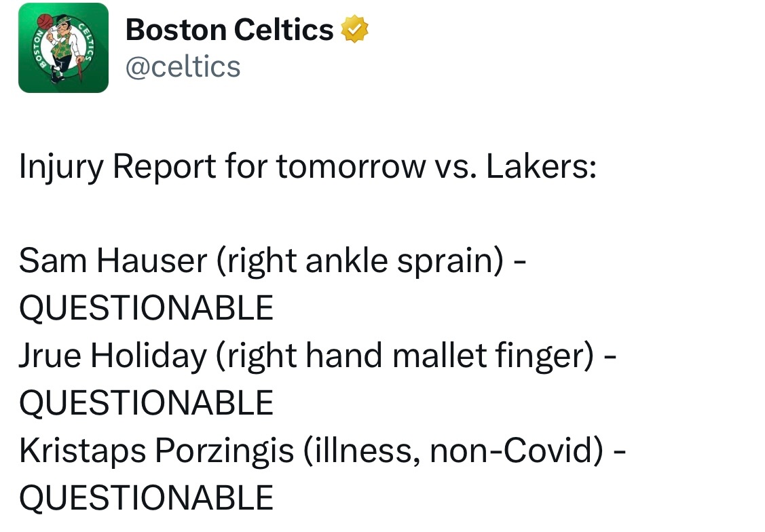The height and width of the screenshot is (532, 765).
Task: Click the illness, non-Covid note
Action: (x=453, y=451)
